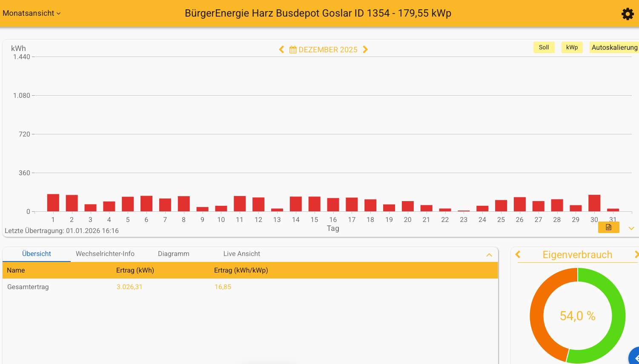
Task: Expand options with chevron below the chart
Action: pyautogui.click(x=631, y=228)
